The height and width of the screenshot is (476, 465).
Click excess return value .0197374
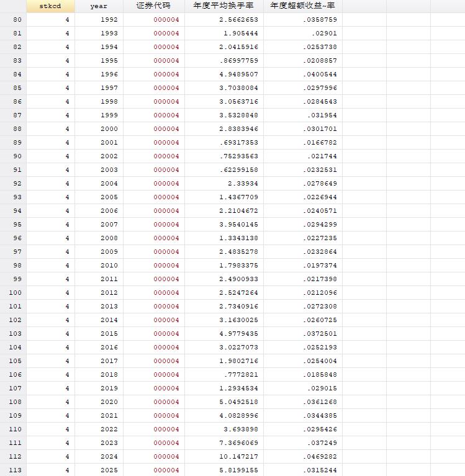point(303,266)
